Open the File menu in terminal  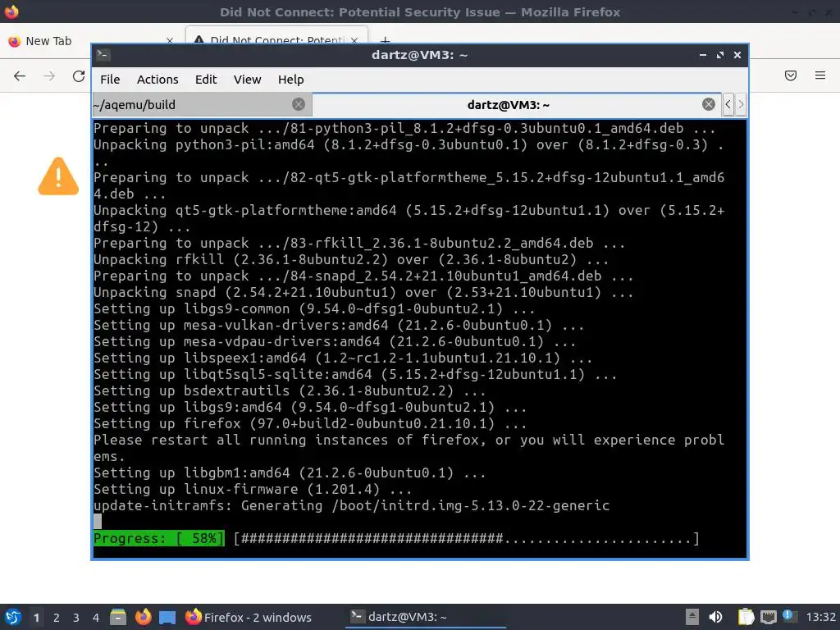coord(110,80)
